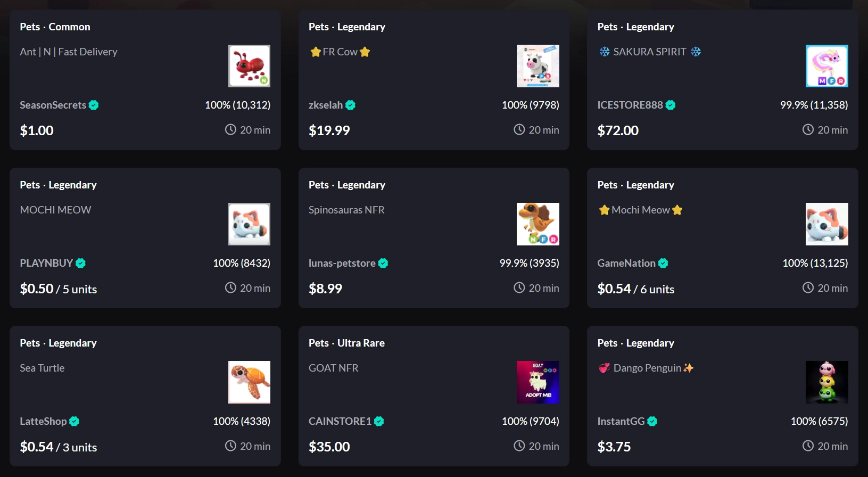
Task: Click the 100% rating for CAINSTORE1
Action: (531, 421)
